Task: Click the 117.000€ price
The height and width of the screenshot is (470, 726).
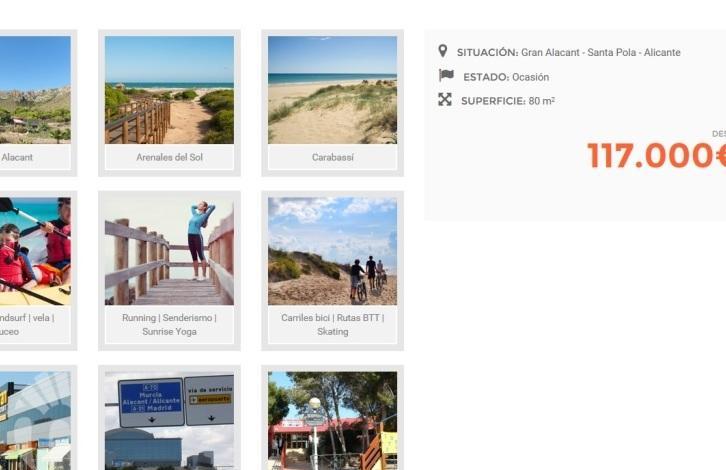Action: pyautogui.click(x=657, y=155)
